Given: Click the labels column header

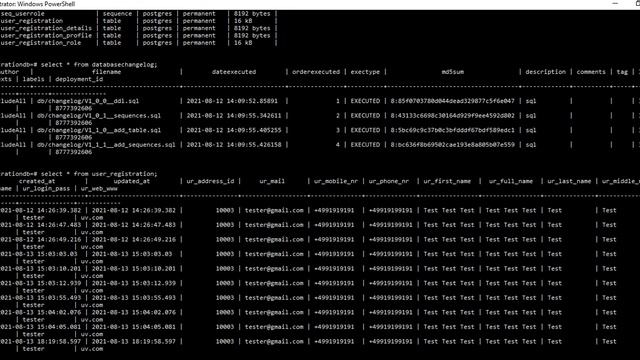Looking at the screenshot, I should pos(33,79).
